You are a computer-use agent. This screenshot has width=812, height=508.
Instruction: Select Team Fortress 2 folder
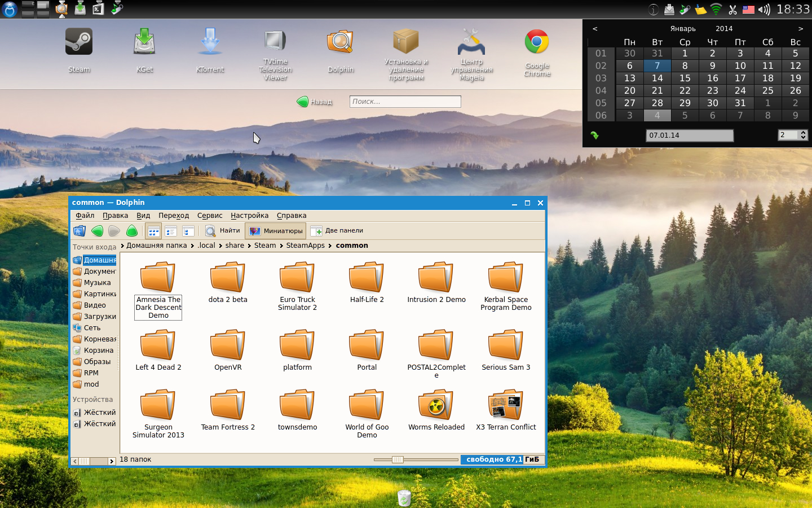(x=228, y=410)
